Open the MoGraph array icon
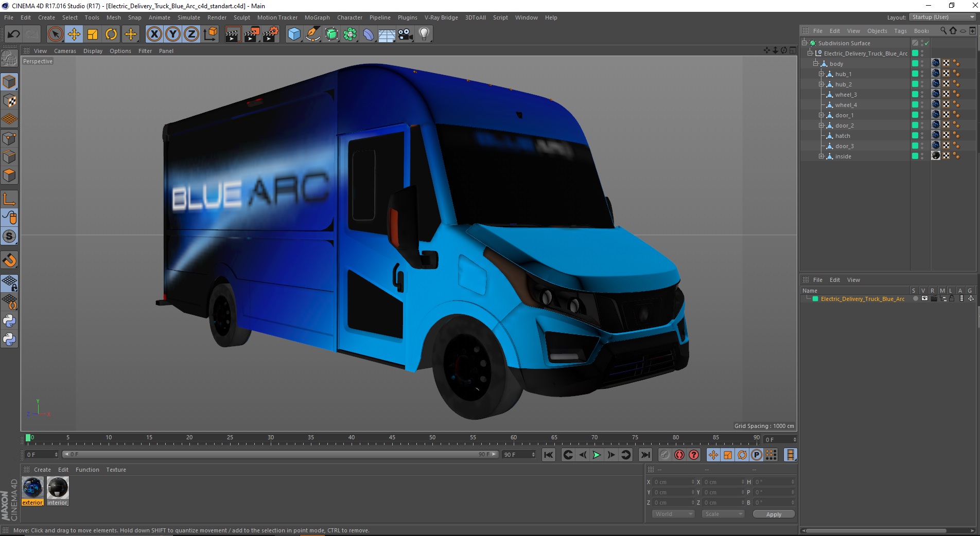This screenshot has height=536, width=980. click(350, 34)
